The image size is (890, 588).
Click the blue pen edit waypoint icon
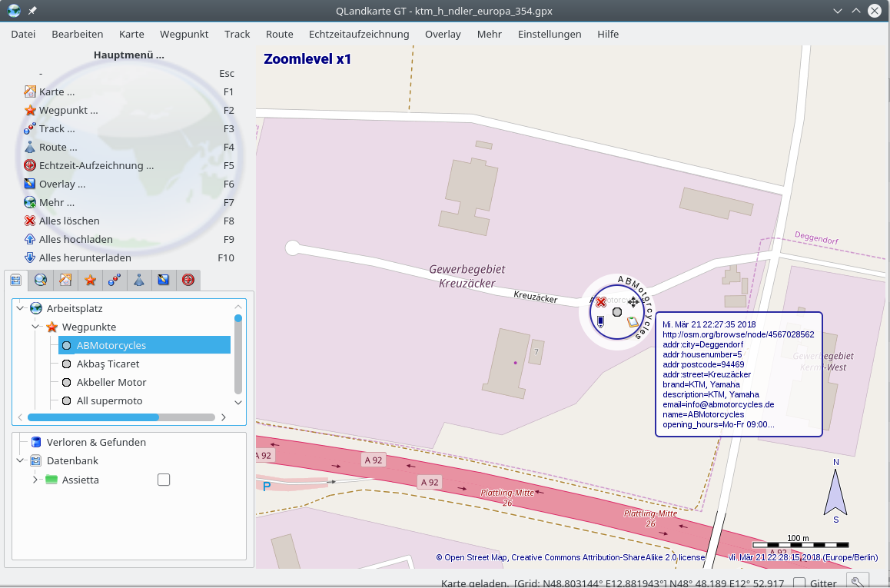pyautogui.click(x=601, y=321)
